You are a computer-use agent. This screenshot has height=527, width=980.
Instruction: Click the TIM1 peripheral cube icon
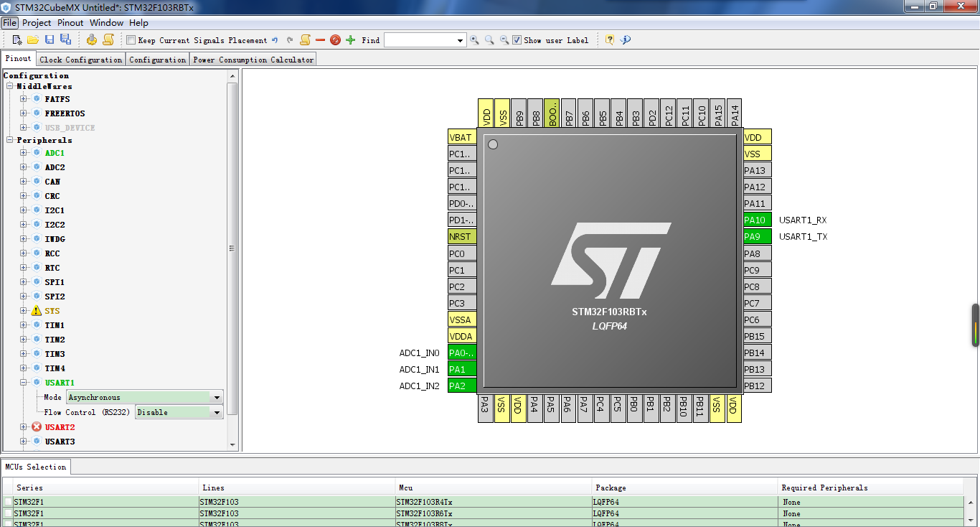coord(37,325)
